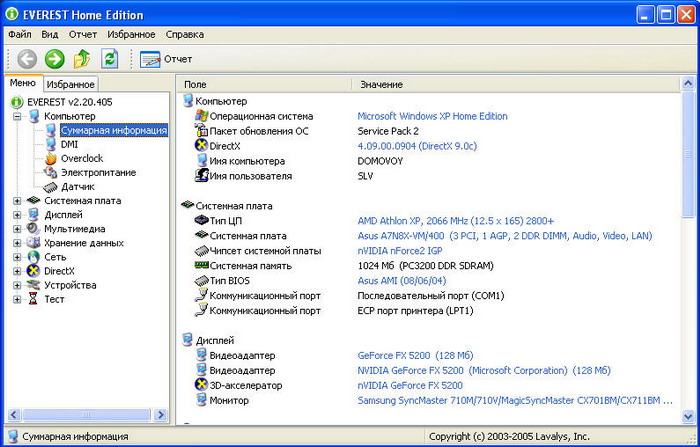Open the 4.09.00.0904 (DirectX 9.0c) link

[x=417, y=146]
